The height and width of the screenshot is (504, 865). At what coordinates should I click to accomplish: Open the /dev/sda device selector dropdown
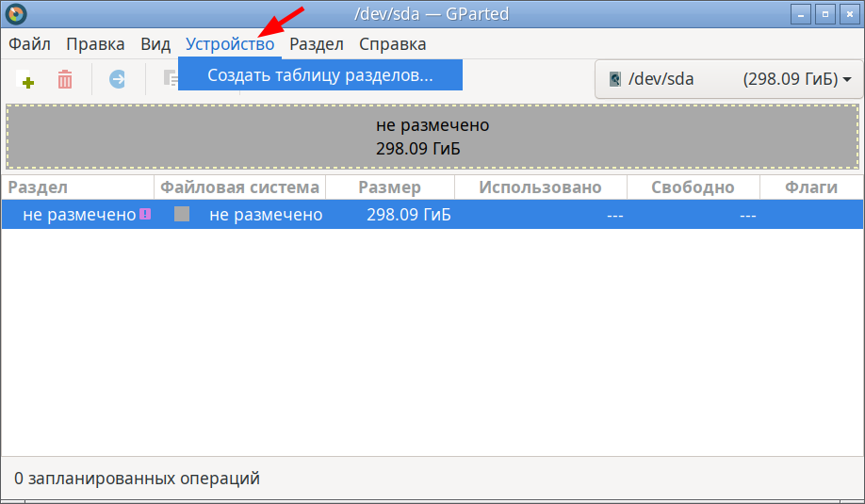point(730,79)
